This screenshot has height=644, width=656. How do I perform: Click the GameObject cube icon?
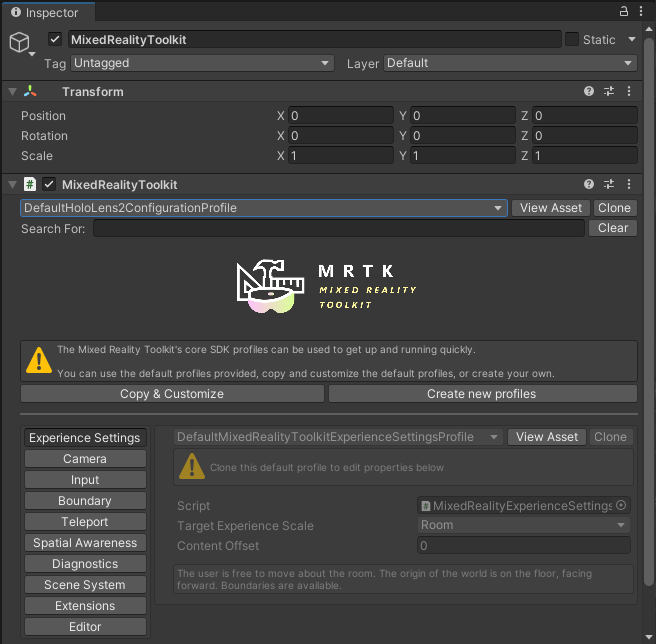click(19, 41)
